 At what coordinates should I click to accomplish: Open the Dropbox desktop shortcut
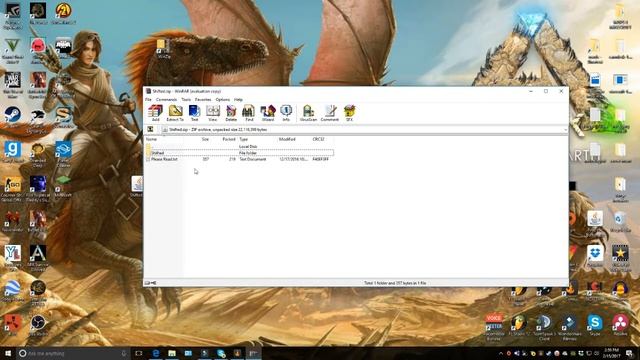tap(595, 256)
